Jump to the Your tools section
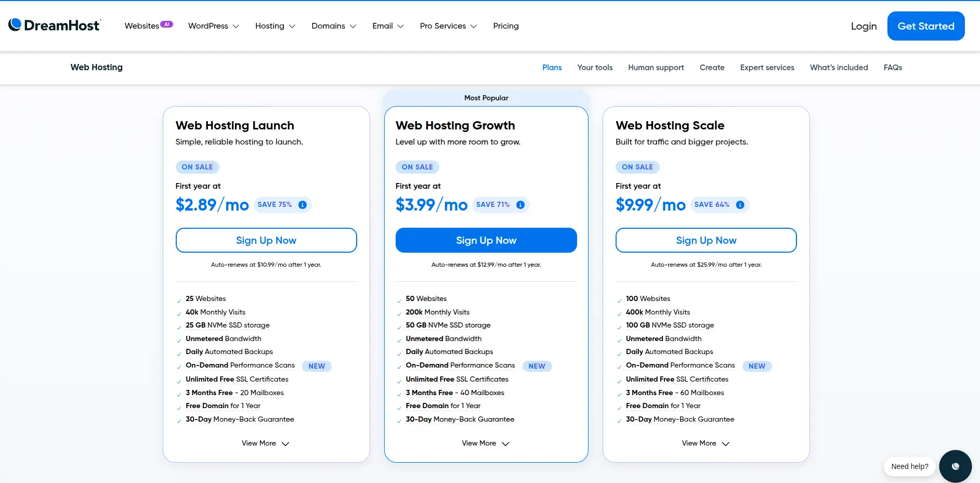The width and height of the screenshot is (980, 483). point(595,68)
